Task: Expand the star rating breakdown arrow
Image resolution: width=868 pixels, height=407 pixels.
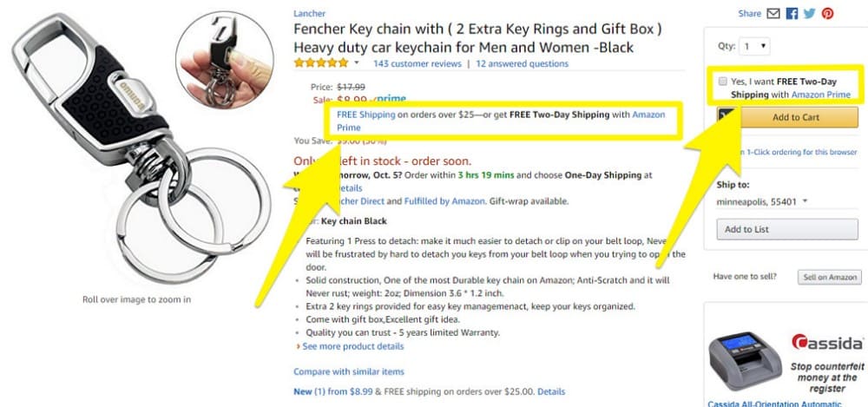Action: click(356, 63)
